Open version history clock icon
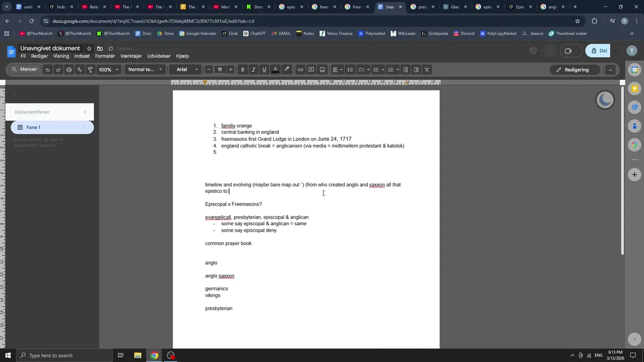 click(x=533, y=51)
